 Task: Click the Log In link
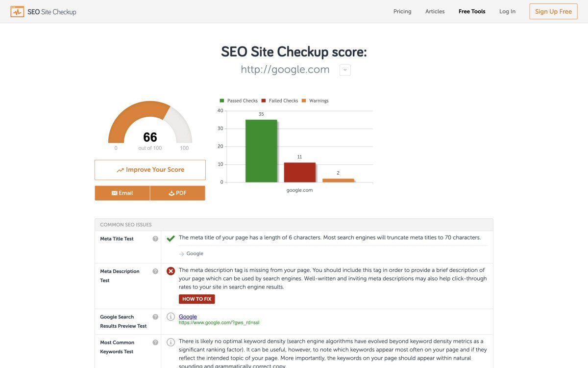point(507,11)
